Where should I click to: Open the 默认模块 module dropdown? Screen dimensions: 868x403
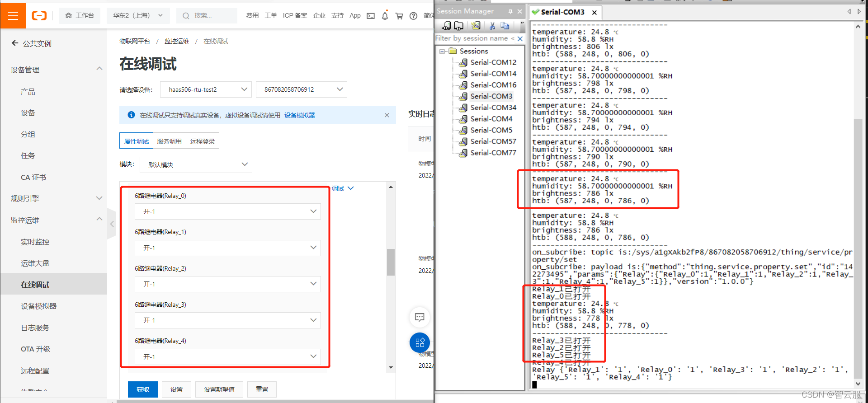[196, 165]
